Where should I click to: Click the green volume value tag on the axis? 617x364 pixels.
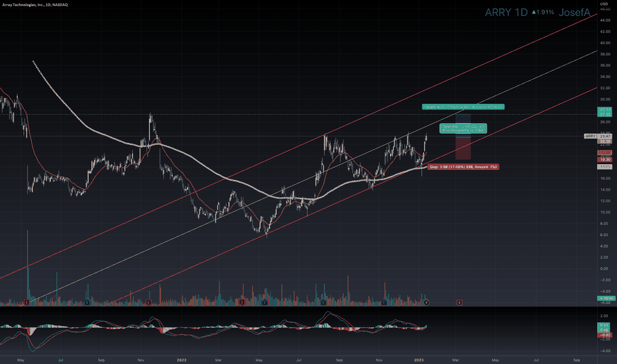pos(605,298)
